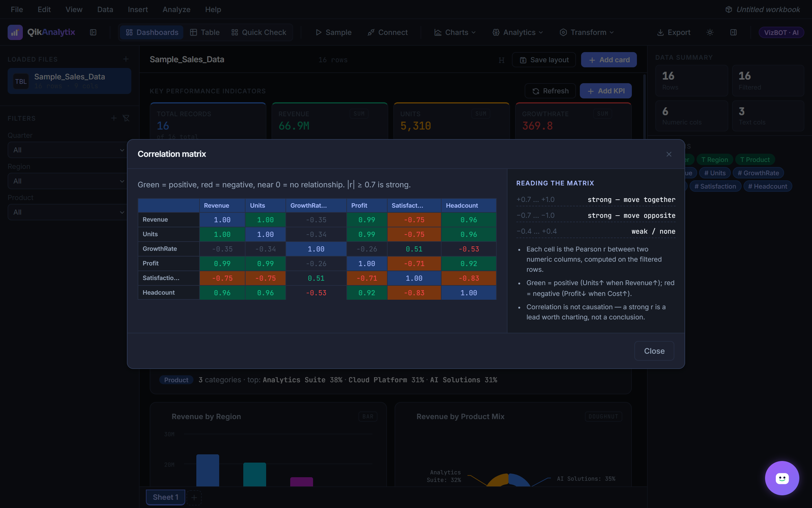Click the Close button in the dialog footer
The height and width of the screenshot is (508, 812).
tap(654, 351)
